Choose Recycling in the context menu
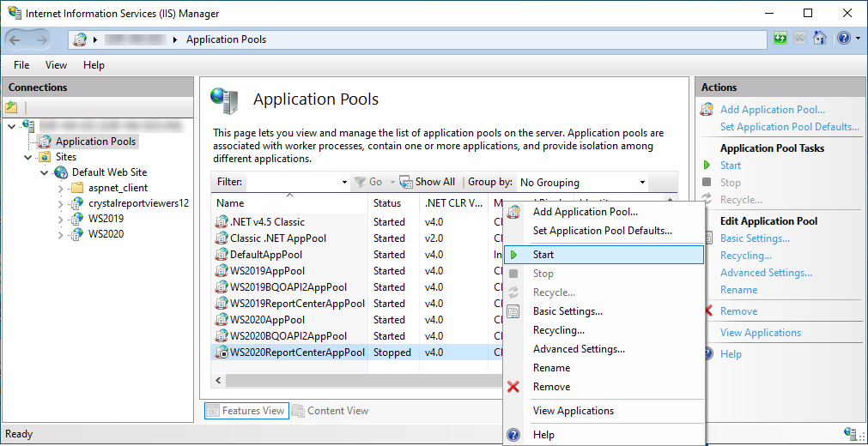Viewport: 868px width, 446px height. [x=604, y=330]
